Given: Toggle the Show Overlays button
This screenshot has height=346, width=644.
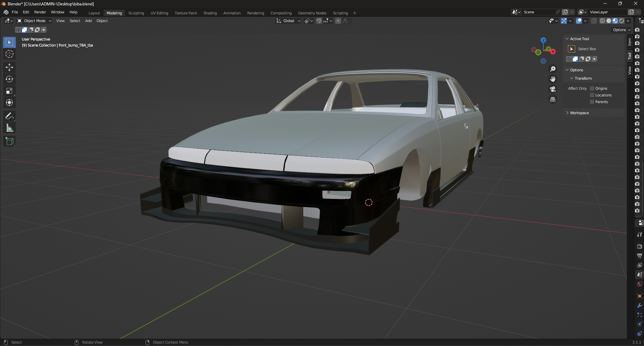Looking at the screenshot, I should point(579,21).
